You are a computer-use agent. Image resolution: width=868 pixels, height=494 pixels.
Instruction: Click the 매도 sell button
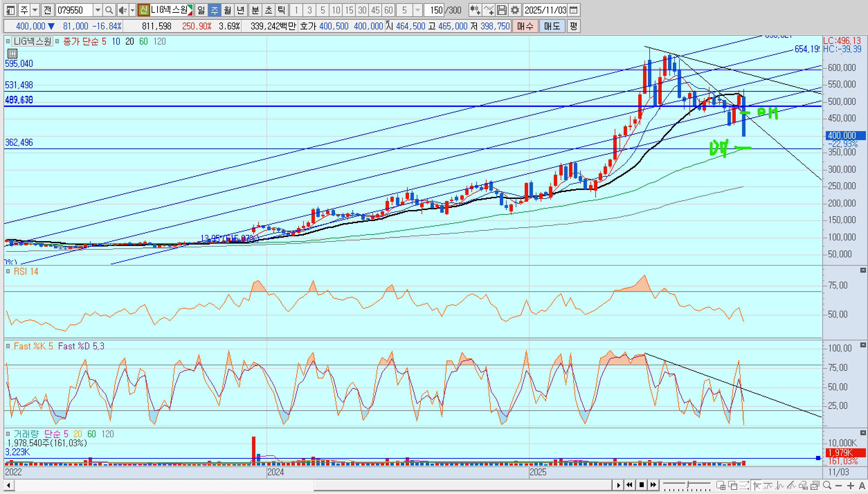click(x=552, y=26)
